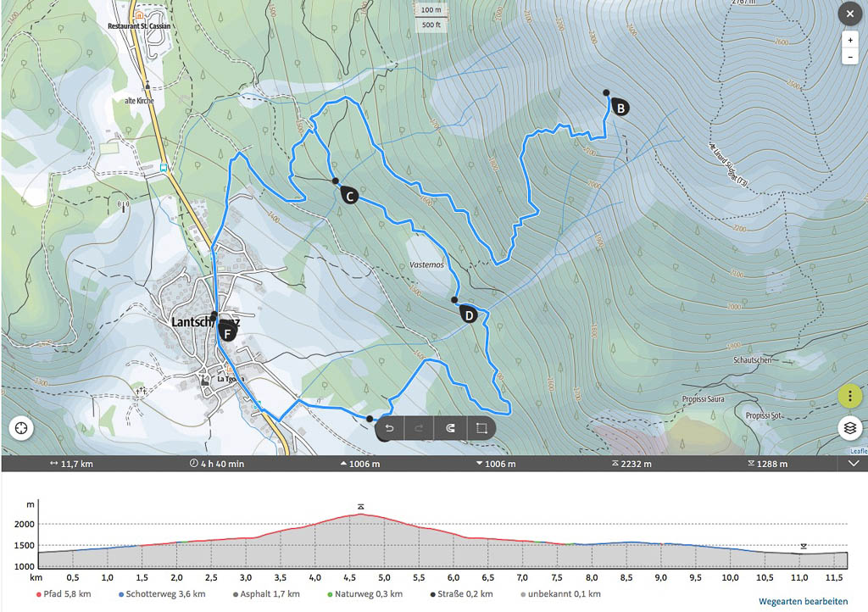Screen dimensions: 868x612
Task: Zoom in with the plus button
Action: pos(850,40)
